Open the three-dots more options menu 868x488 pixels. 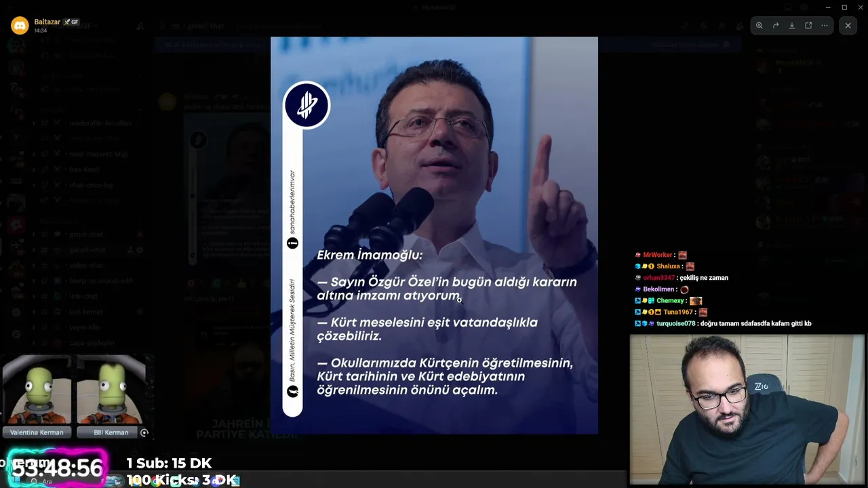point(825,26)
